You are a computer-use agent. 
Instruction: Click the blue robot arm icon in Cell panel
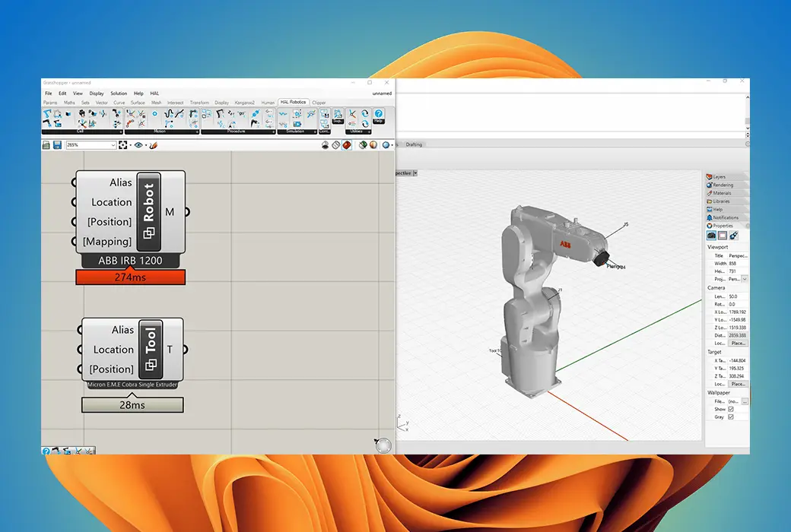pos(47,113)
